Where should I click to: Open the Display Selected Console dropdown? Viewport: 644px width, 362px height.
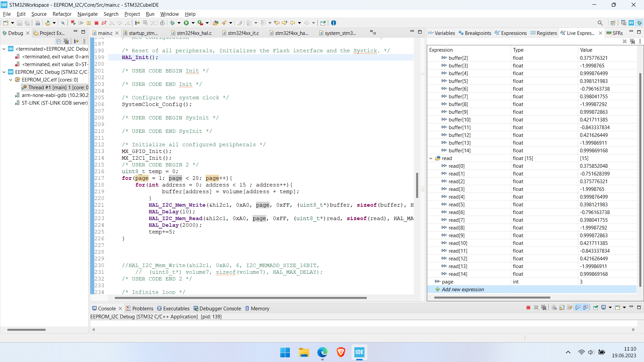[610, 308]
